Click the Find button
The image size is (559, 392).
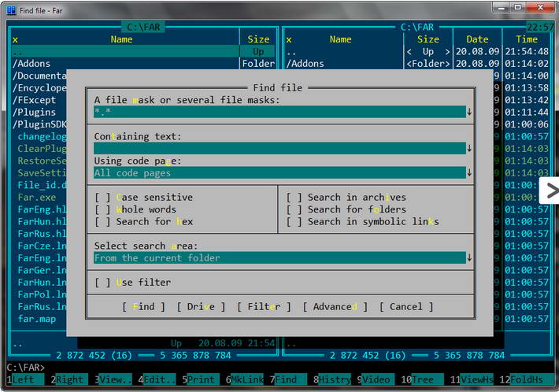point(143,307)
